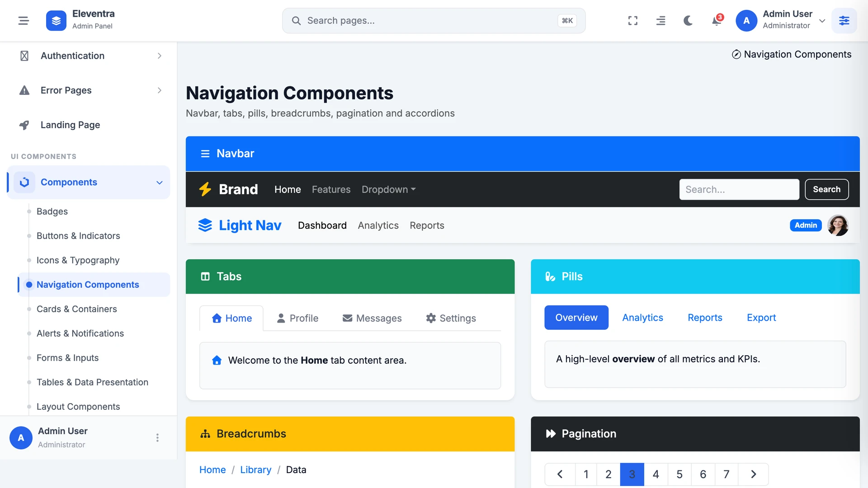Focus the navbar Search... input
The height and width of the screenshot is (488, 868).
coord(739,189)
